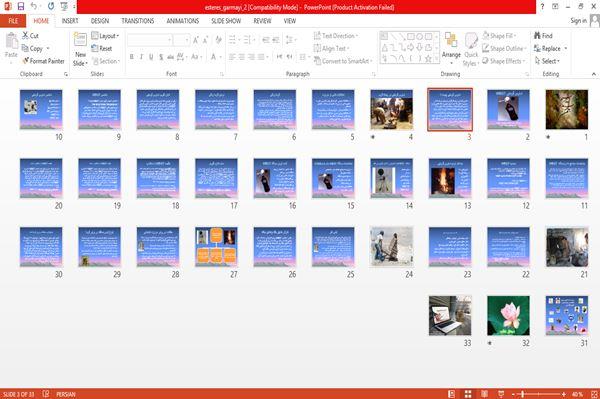Switch to Slide Sorter view in status bar
The width and height of the screenshot is (600, 399).
pyautogui.click(x=468, y=394)
